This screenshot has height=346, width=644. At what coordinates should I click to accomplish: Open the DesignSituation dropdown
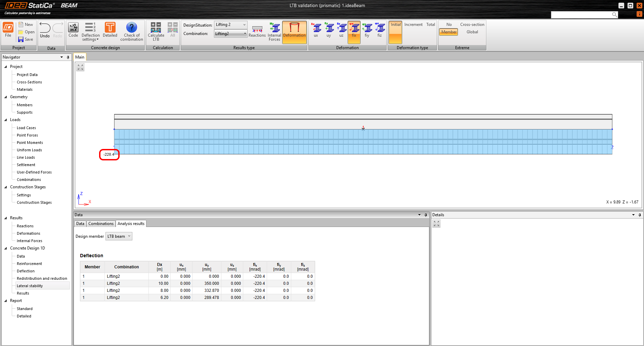pyautogui.click(x=230, y=25)
